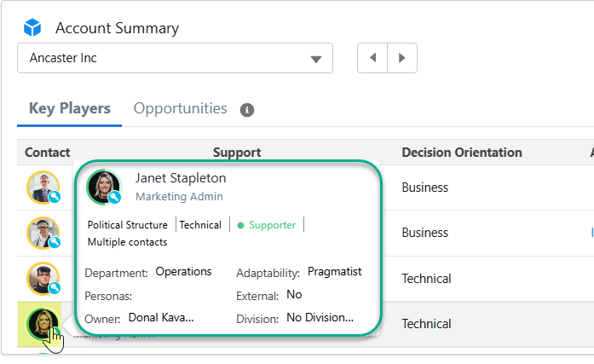This screenshot has width=594, height=364.
Task: Click the info icon beside Opportunities
Action: click(x=247, y=110)
